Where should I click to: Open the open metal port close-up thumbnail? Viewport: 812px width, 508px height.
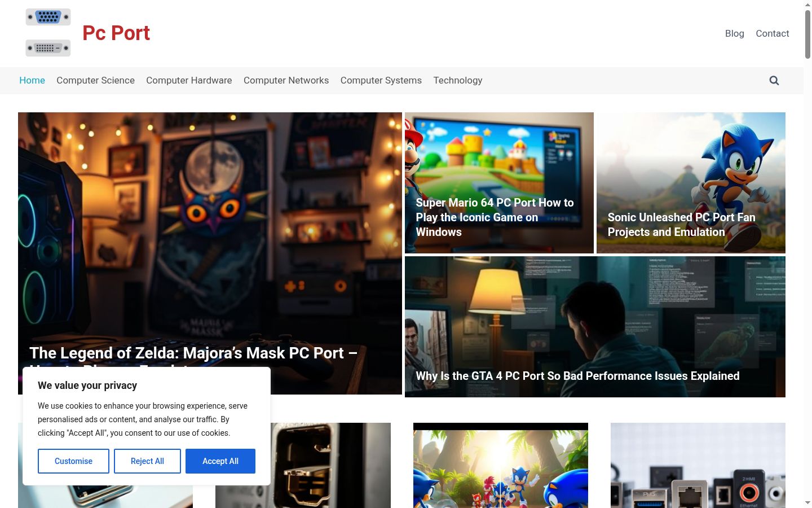pyautogui.click(x=303, y=466)
